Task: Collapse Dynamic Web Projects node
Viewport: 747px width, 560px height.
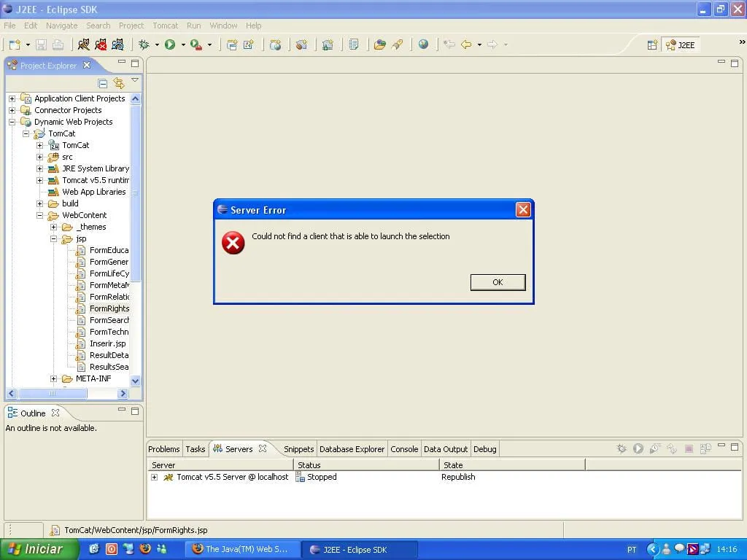Action: [12, 122]
